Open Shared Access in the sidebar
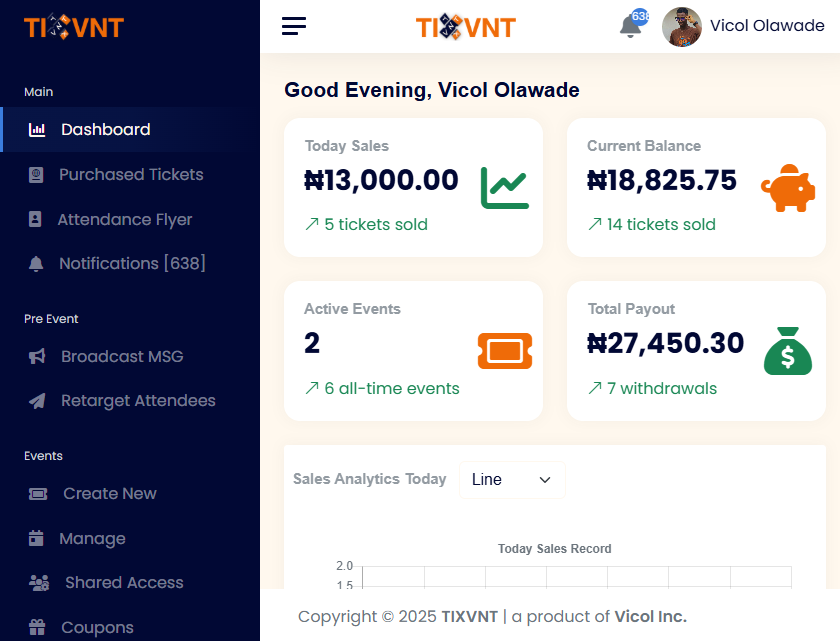Screen dimensions: 840x641 [124, 583]
